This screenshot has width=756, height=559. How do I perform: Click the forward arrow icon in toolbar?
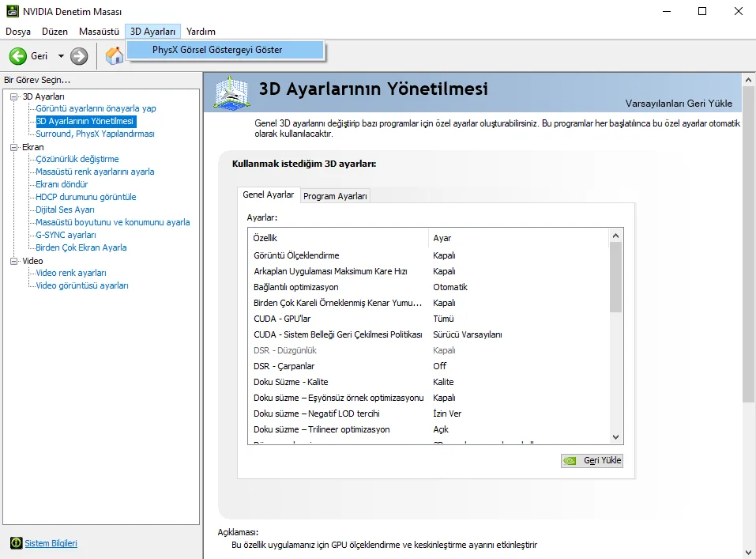pyautogui.click(x=79, y=56)
